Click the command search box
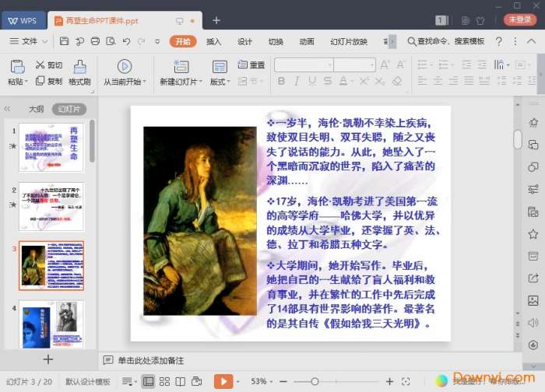The width and height of the screenshot is (545, 392). point(446,41)
